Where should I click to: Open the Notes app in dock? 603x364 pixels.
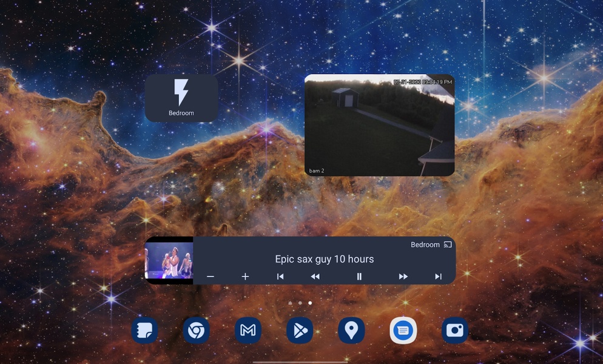144,330
